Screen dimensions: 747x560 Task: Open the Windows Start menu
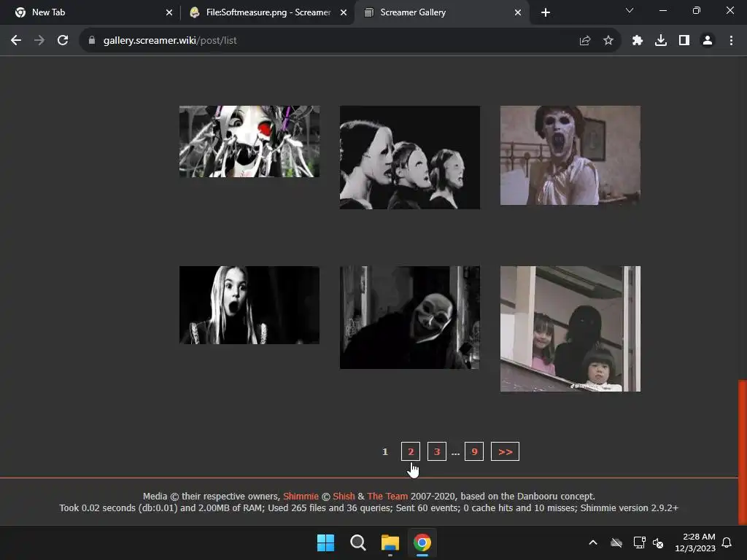coord(326,542)
